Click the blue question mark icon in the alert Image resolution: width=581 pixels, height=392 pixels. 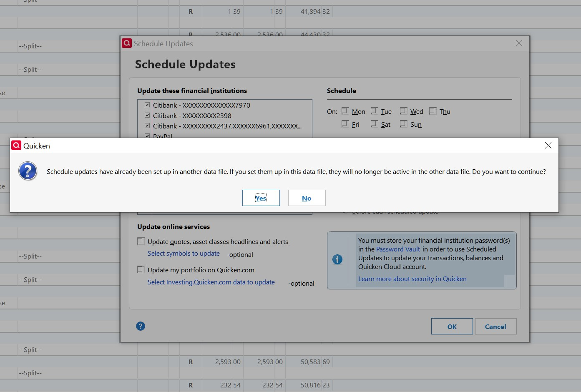point(28,171)
